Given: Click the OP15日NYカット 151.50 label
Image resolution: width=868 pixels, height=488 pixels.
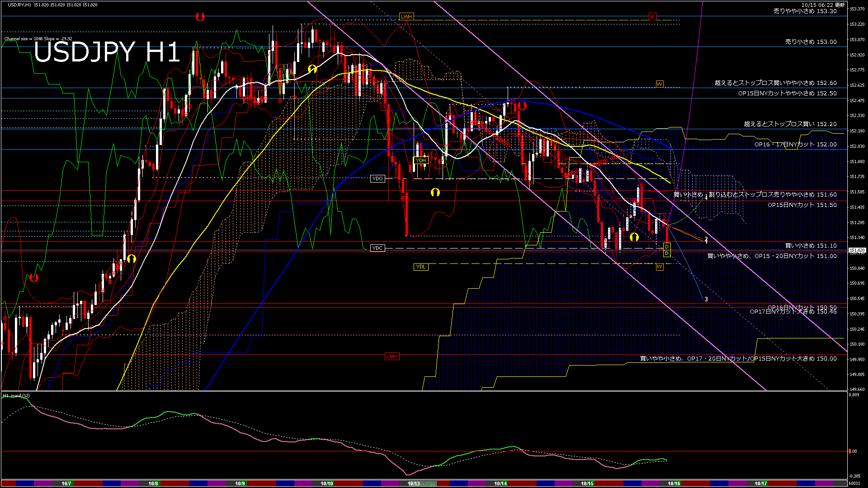Looking at the screenshot, I should [x=802, y=205].
